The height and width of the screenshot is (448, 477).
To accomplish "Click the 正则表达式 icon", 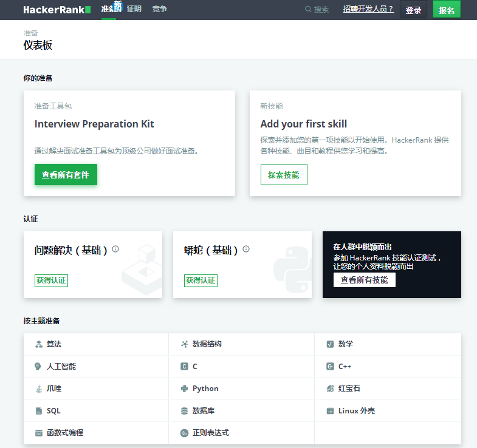I will click(x=184, y=433).
